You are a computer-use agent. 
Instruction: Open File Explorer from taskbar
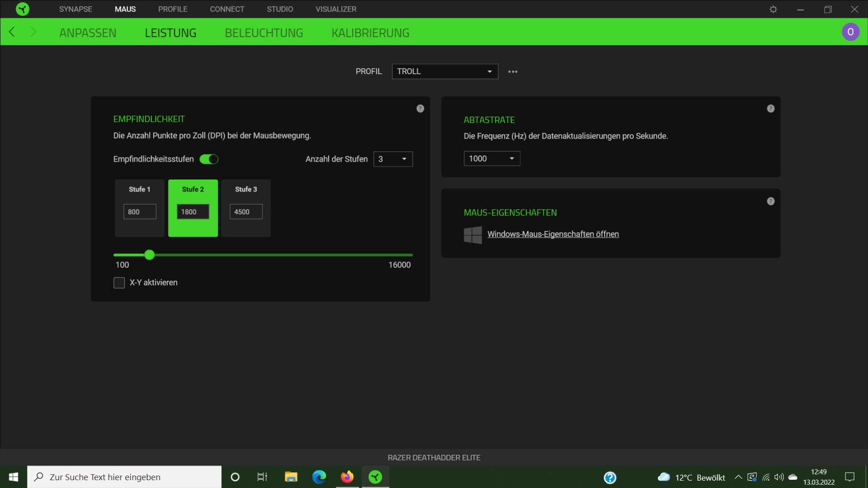pos(291,477)
